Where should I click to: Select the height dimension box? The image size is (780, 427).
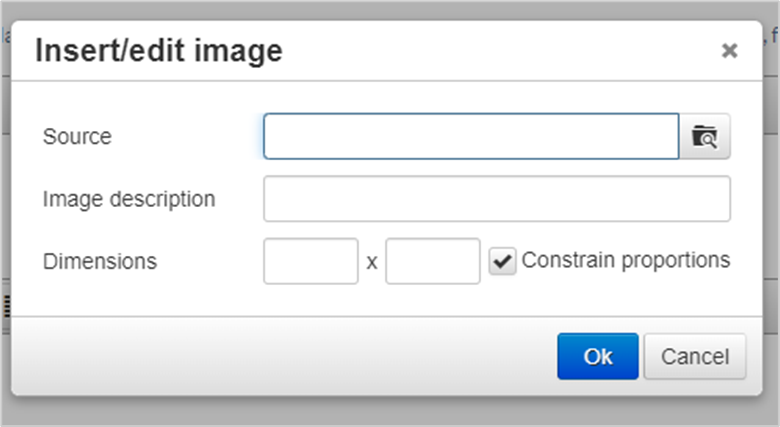pos(433,261)
